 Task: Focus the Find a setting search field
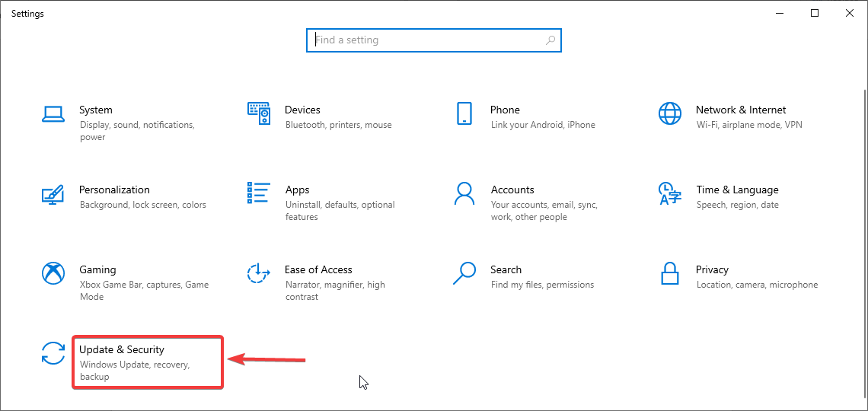coord(434,40)
